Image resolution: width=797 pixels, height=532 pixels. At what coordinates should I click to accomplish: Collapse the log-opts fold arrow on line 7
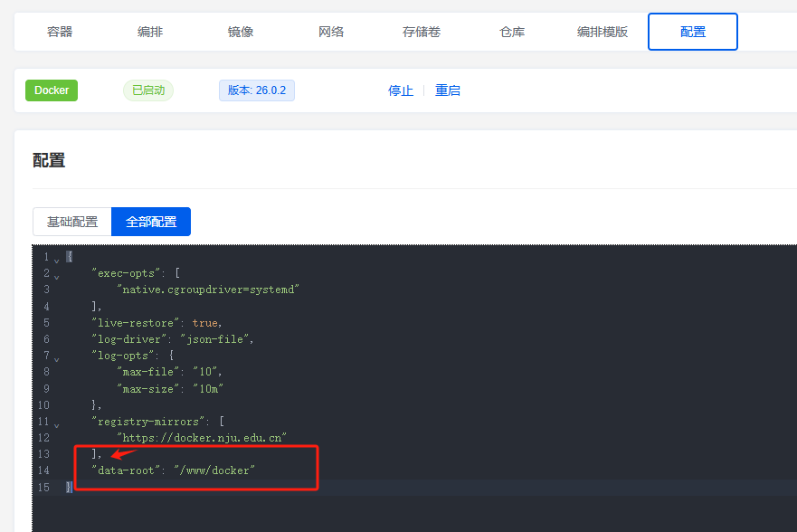56,360
